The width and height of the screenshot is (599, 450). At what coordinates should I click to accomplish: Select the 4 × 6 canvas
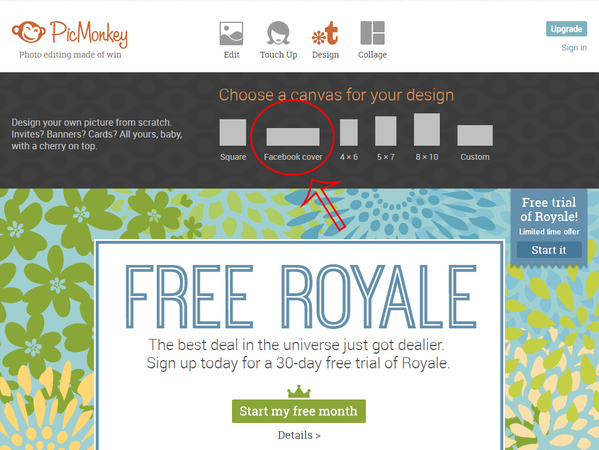349,132
